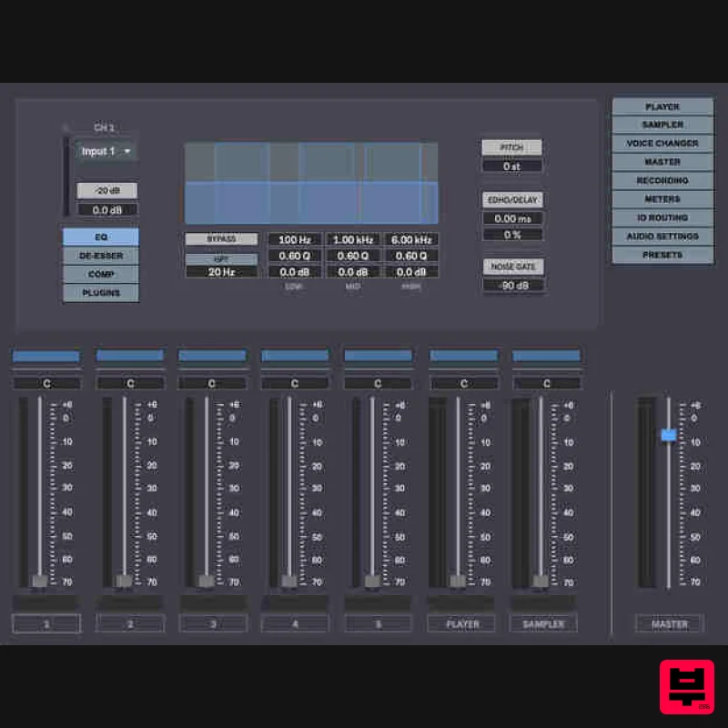Open the PLUGINS tab

coord(101,293)
